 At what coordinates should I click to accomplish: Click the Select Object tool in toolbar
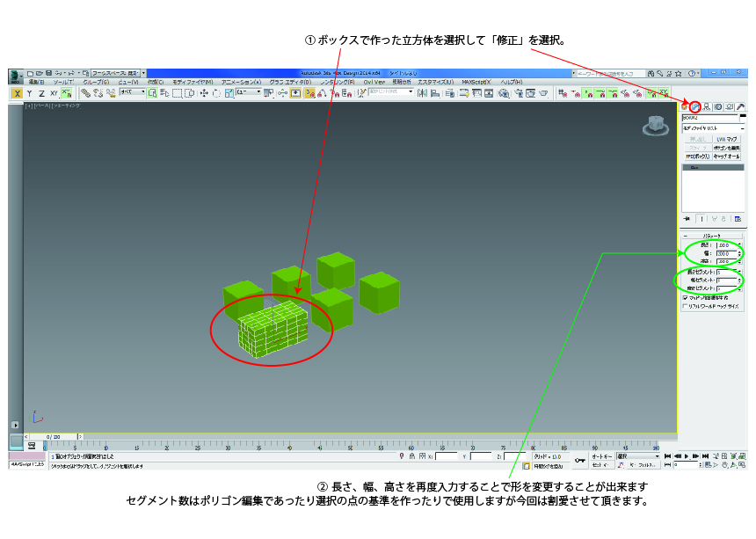pyautogui.click(x=152, y=92)
